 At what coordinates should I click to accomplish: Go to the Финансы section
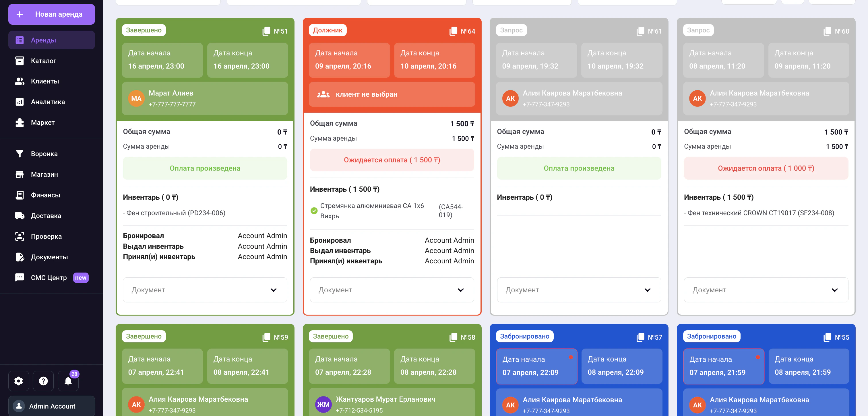pyautogui.click(x=45, y=195)
